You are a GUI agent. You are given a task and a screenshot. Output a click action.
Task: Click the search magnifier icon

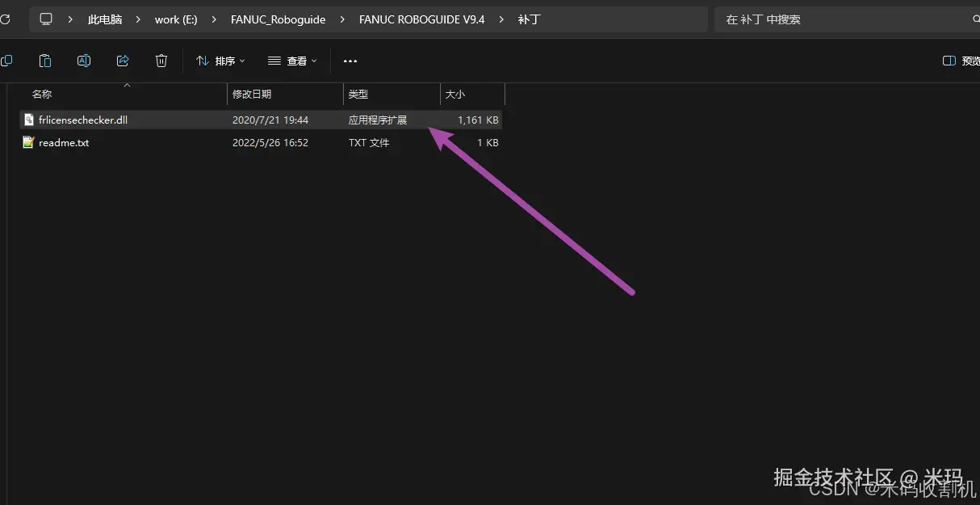click(975, 19)
